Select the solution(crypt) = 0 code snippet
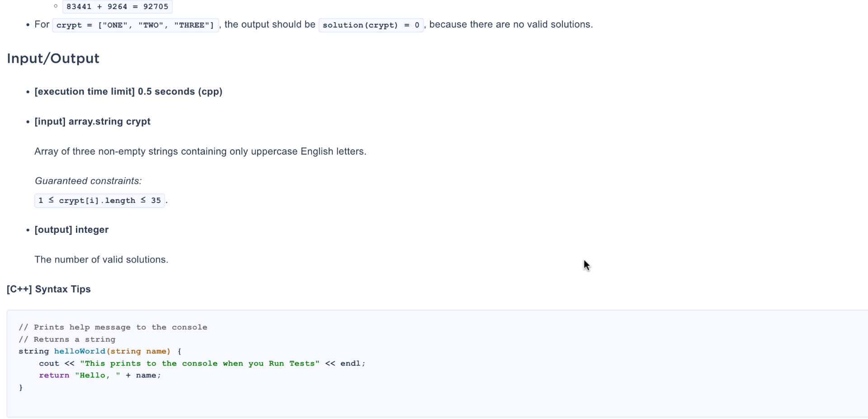 (x=371, y=25)
